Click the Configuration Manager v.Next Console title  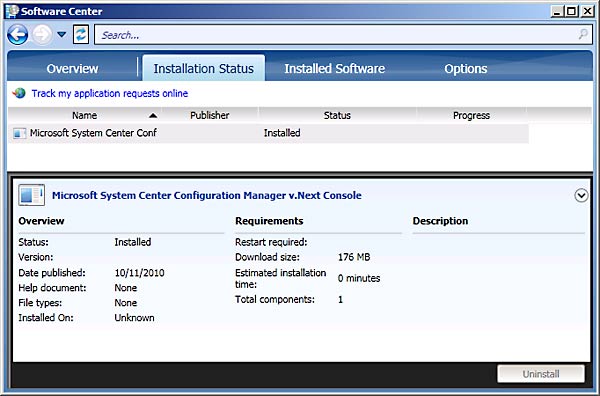pos(207,195)
